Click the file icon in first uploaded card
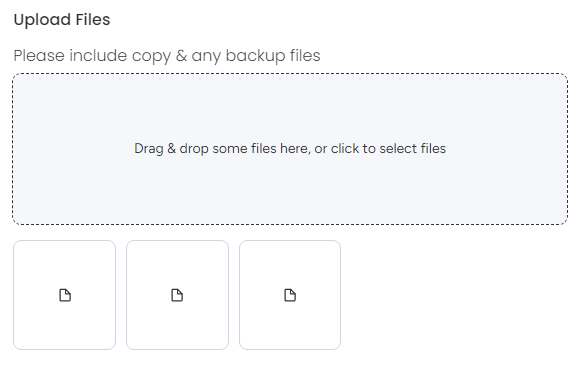579x371 pixels. tap(65, 295)
